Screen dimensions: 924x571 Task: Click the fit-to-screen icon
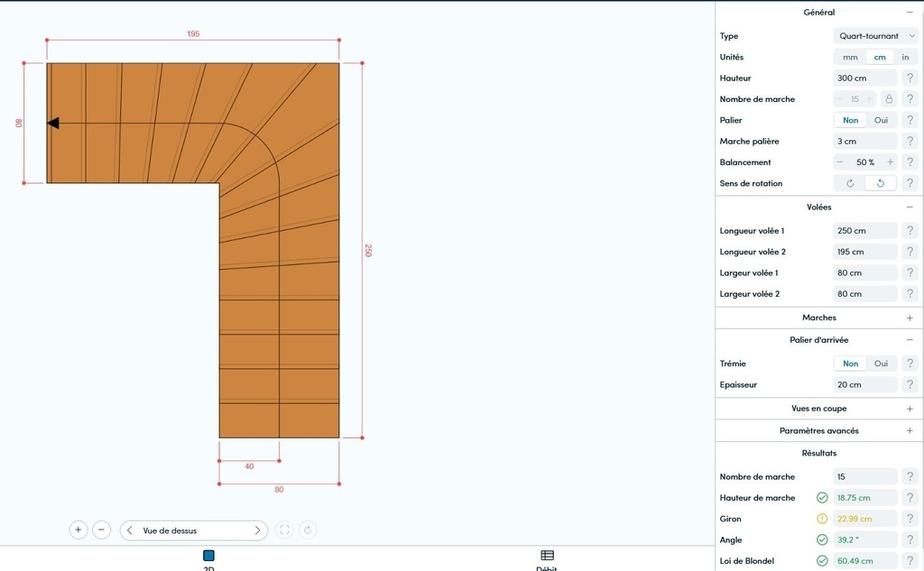click(284, 530)
